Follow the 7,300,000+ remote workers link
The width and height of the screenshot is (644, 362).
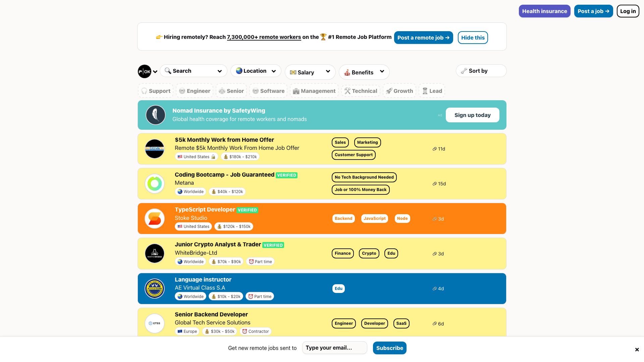coord(264,37)
